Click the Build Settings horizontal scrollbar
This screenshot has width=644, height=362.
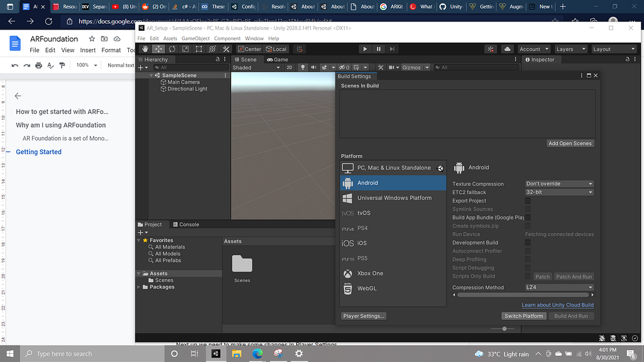coord(523,295)
